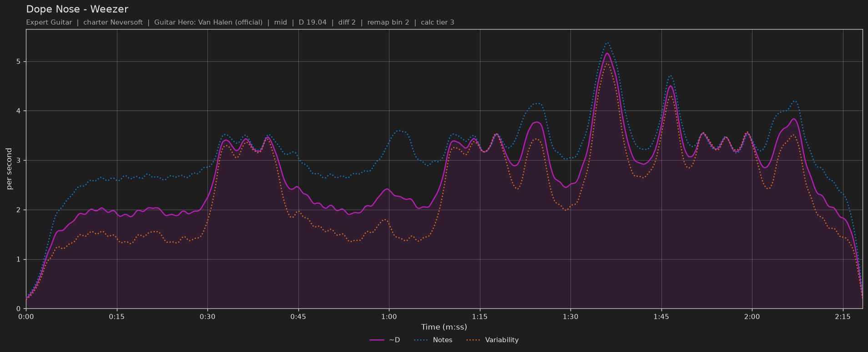Viewport: 868px width, 352px height.
Task: Click the y-axis tick label 5
Action: click(20, 61)
